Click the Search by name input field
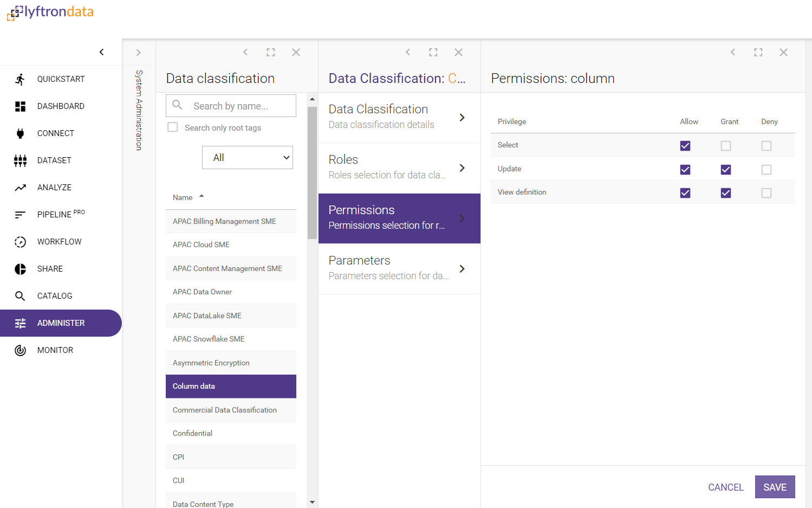The image size is (812, 508). point(231,106)
